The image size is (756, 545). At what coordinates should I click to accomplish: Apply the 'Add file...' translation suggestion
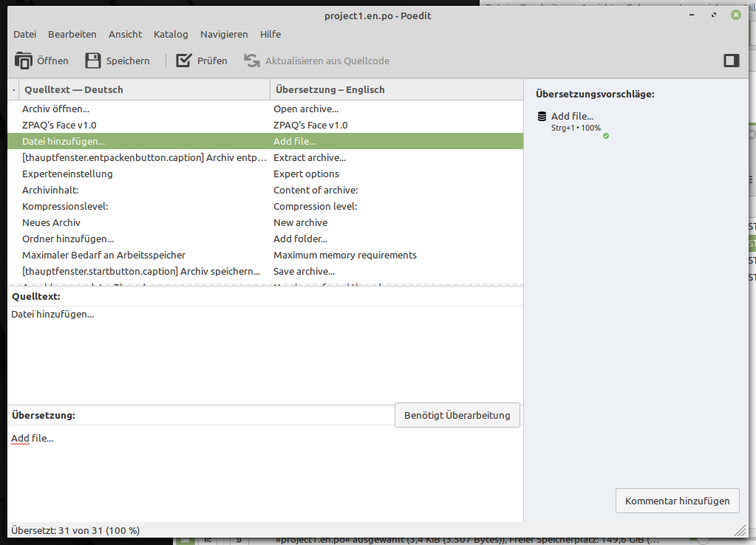572,116
